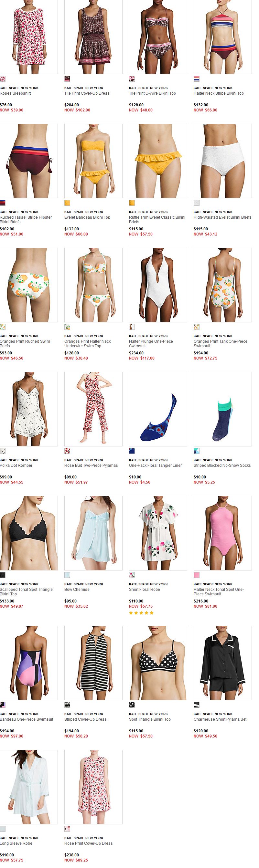Image resolution: width=259 pixels, height=868 pixels.
Task: Open the Roses Sleepshirt product link
Action: click(16, 93)
